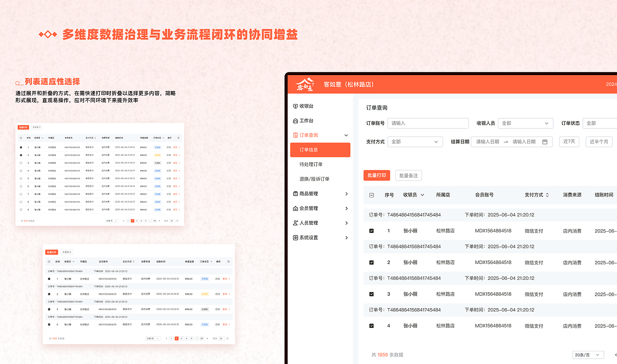Uncheck the checkbox for row 4 in main table

372,326
